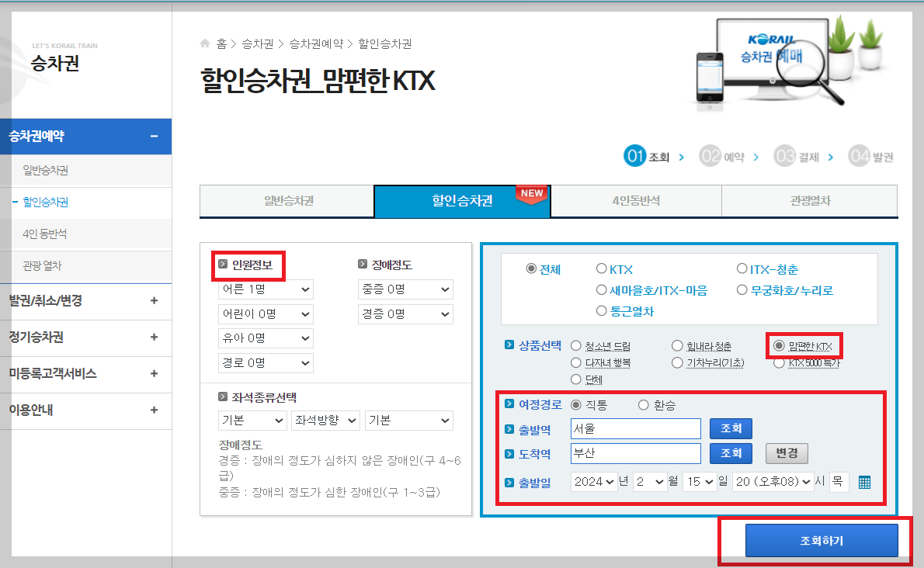Open the calendar icon beside 출발일
This screenshot has height=568, width=924.
pyautogui.click(x=864, y=482)
